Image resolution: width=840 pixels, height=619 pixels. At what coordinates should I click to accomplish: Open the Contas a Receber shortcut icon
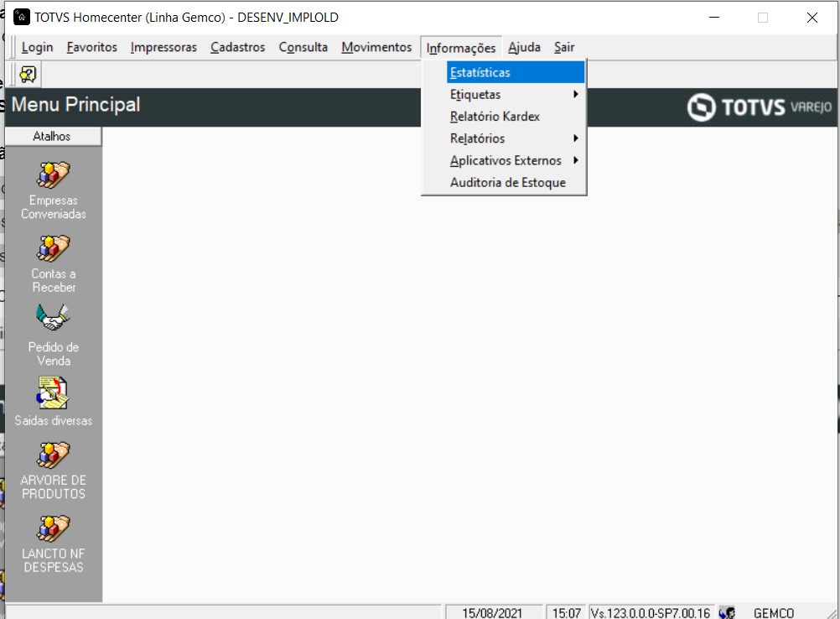click(53, 248)
